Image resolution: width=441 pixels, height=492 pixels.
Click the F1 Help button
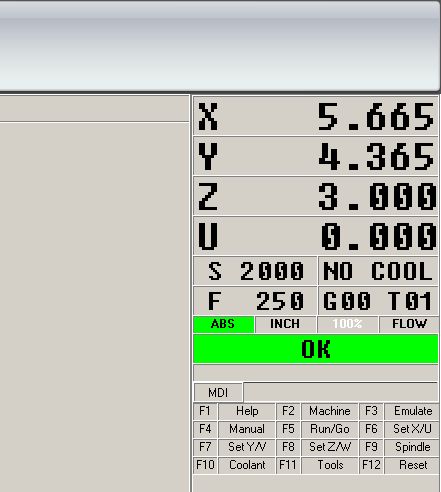(247, 411)
